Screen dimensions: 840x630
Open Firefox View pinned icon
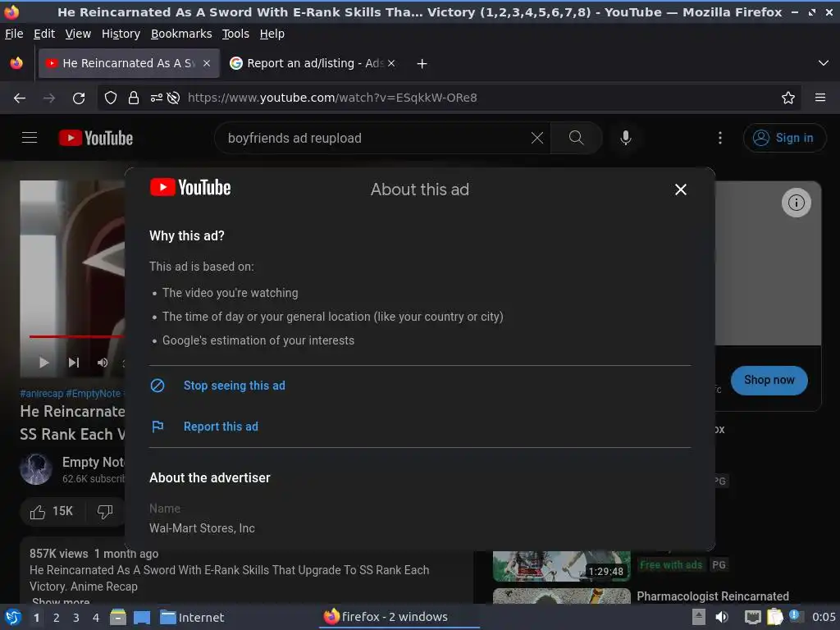point(16,63)
